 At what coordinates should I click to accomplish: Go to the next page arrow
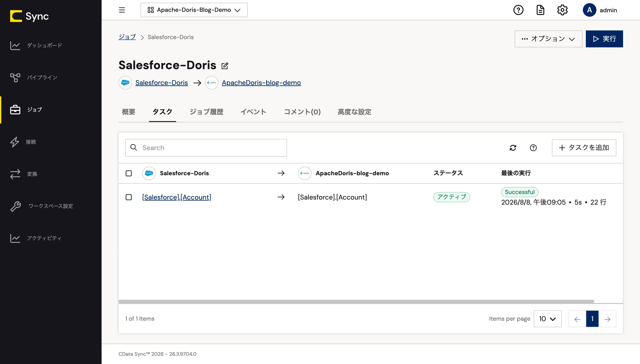pos(607,319)
